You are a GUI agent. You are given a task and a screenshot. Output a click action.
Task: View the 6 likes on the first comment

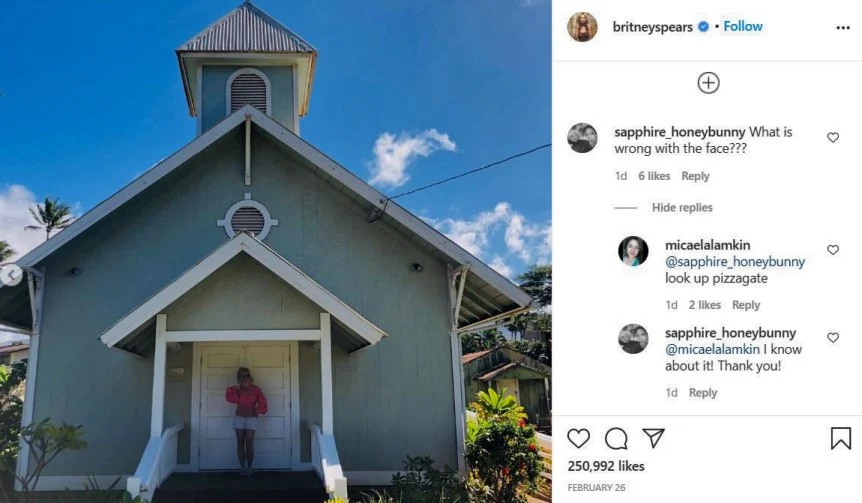click(x=654, y=176)
